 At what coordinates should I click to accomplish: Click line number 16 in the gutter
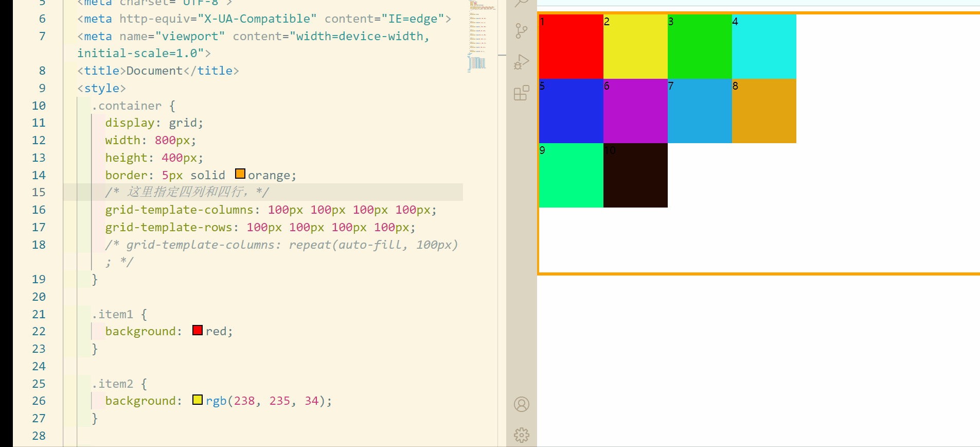39,210
